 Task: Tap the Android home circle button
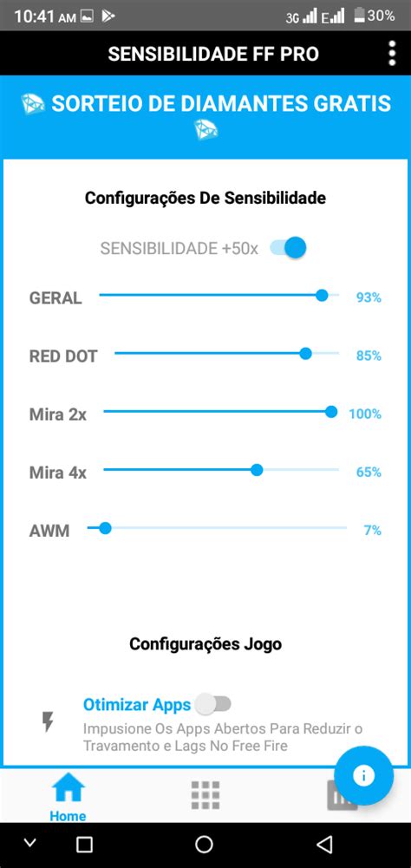[205, 844]
